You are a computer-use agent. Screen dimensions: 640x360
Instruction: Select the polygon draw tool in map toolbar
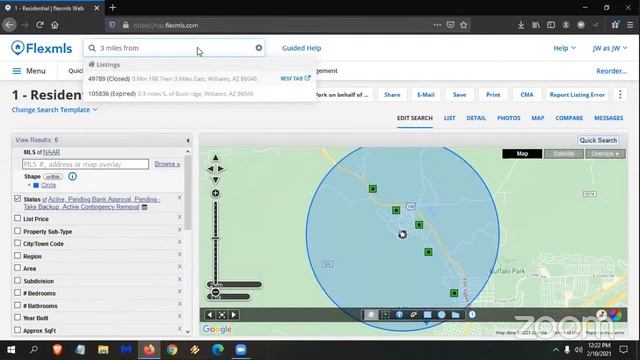[456, 315]
